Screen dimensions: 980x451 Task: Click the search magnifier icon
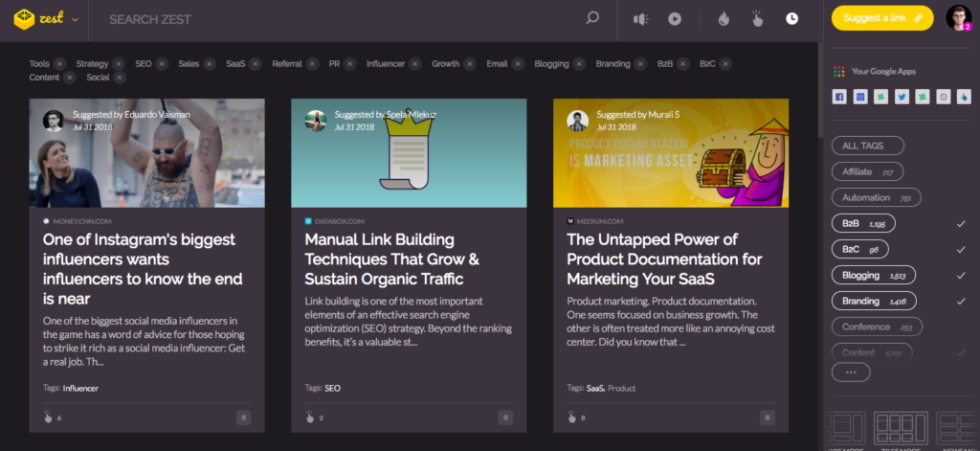[x=591, y=18]
